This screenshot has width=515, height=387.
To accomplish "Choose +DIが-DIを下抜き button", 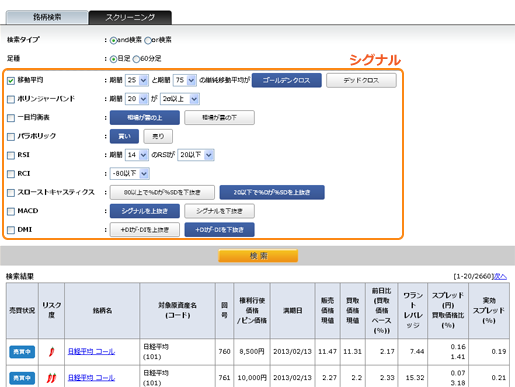I will 219,230.
